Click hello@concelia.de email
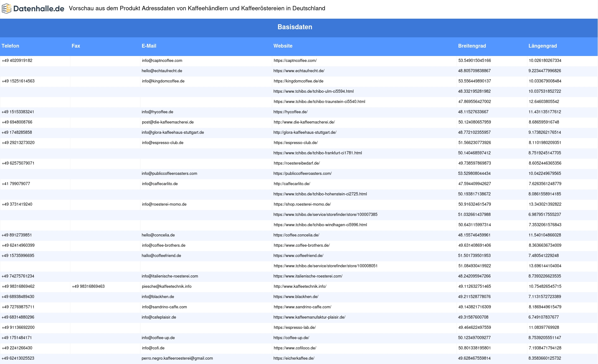Image resolution: width=598 pixels, height=364 pixels. [158, 235]
